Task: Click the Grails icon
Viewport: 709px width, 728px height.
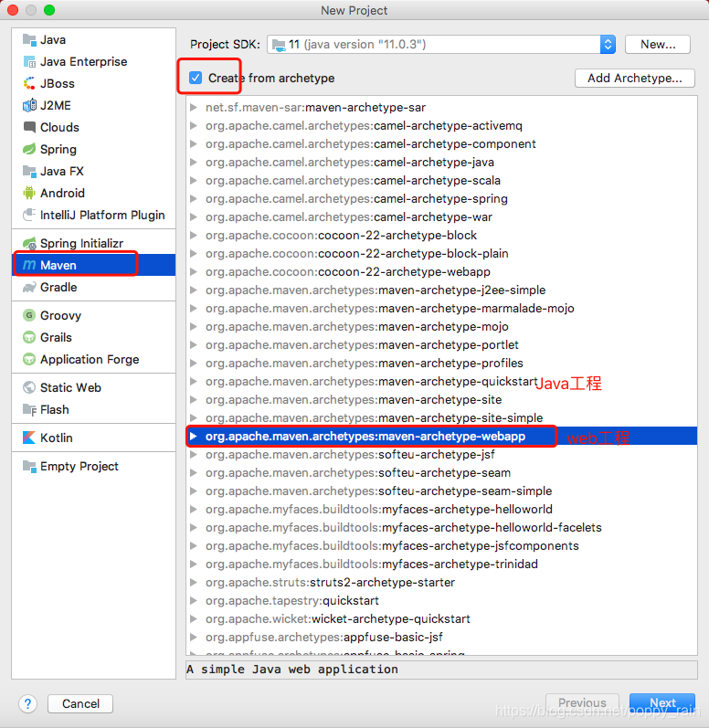Action: pos(29,338)
